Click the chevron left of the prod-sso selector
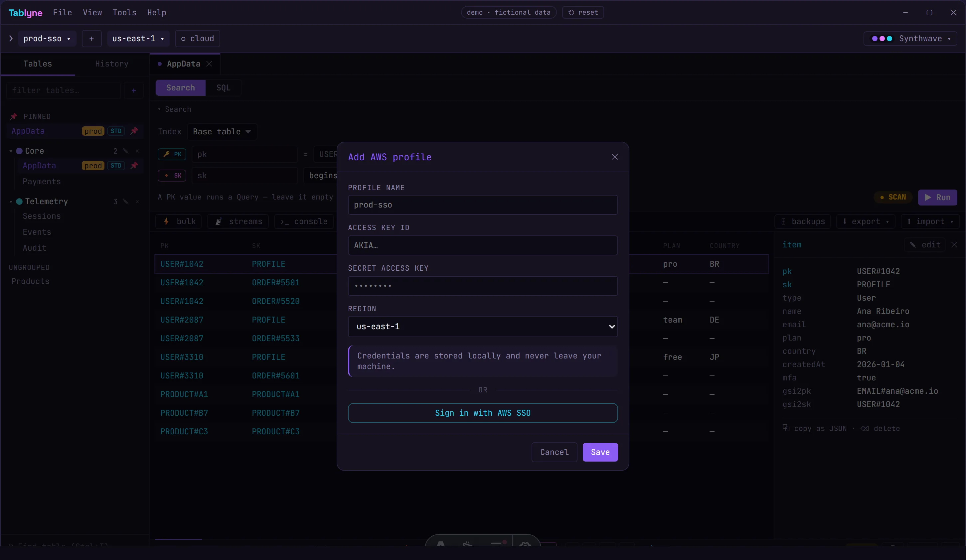Viewport: 966px width, 560px height. pos(11,39)
